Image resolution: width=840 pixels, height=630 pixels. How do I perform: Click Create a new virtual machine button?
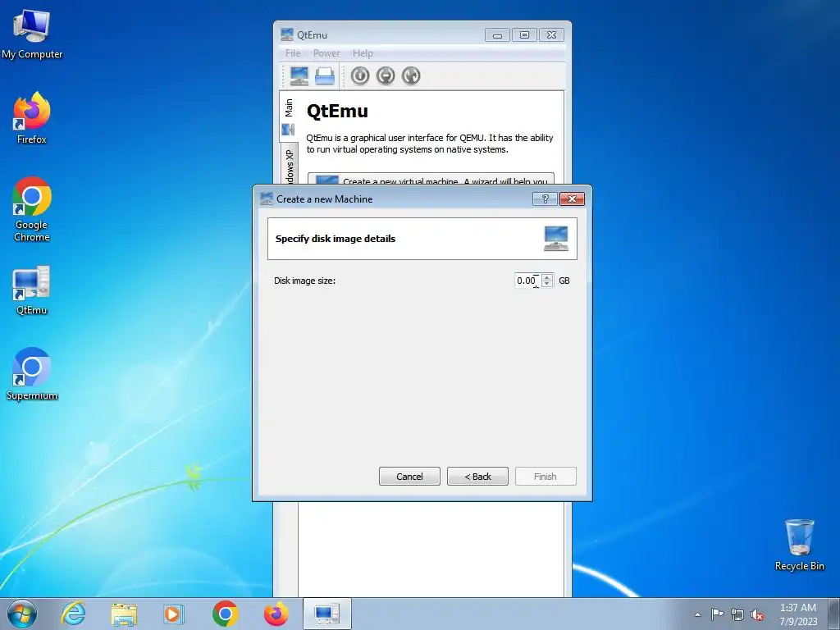(x=431, y=179)
